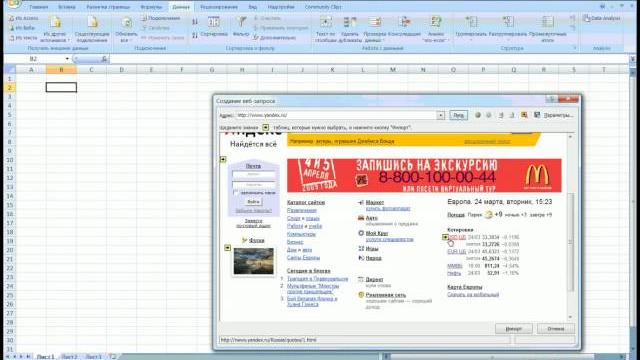Switch to sheet tab Лист3
The height and width of the screenshot is (360, 640).
94,357
